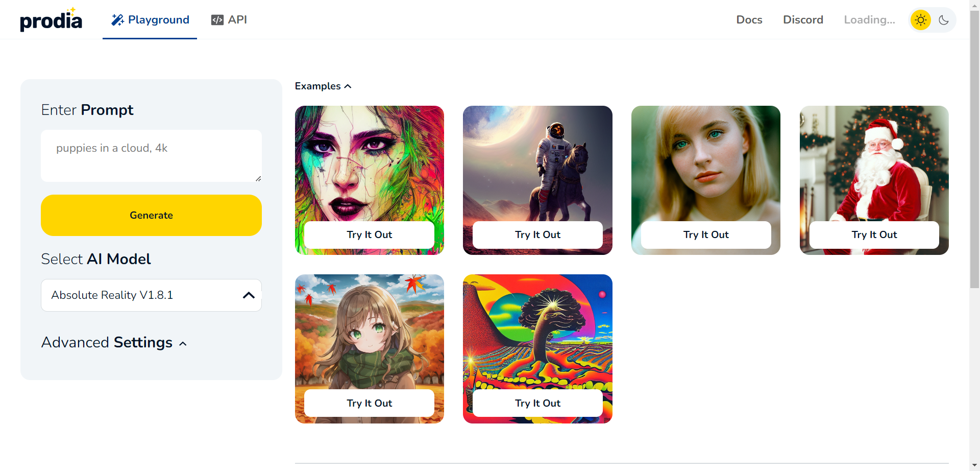980x471 pixels.
Task: Open the API tab
Action: [229, 20]
